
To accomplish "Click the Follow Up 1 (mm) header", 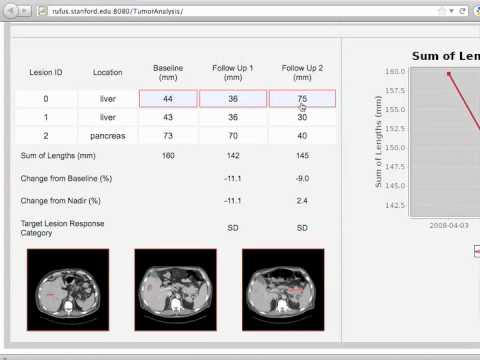I will [233, 73].
